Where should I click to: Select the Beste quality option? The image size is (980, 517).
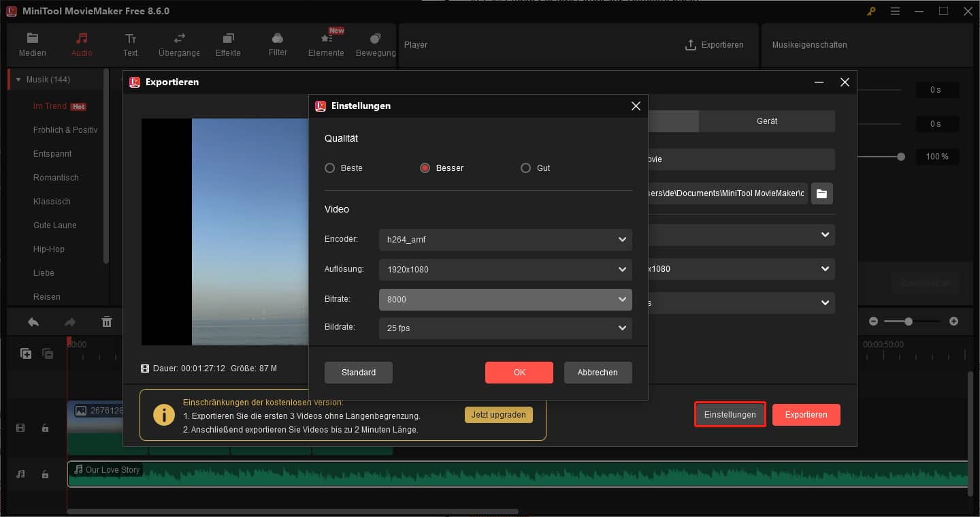click(329, 168)
